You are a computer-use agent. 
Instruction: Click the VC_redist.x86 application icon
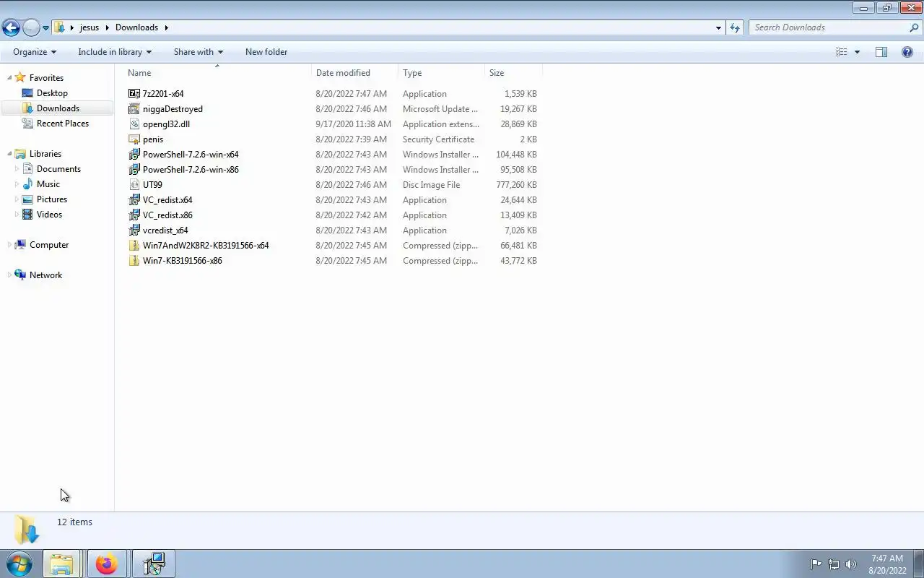pyautogui.click(x=134, y=215)
